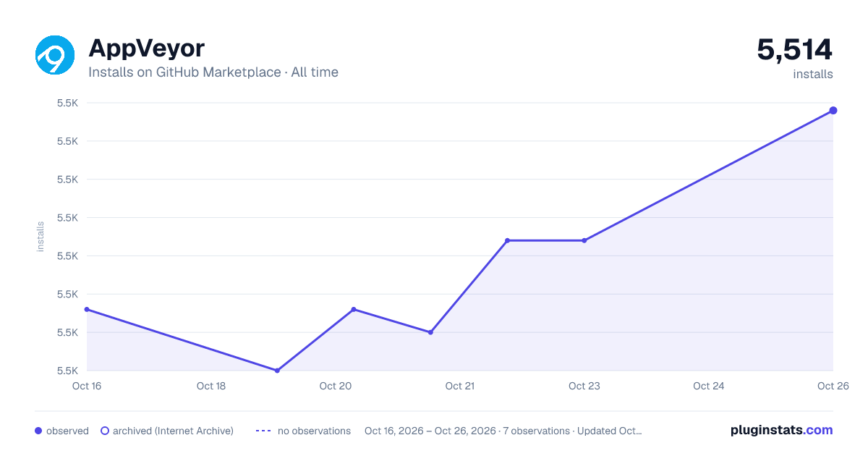This screenshot has width=868, height=456.
Task: Click the "archived (Internet Archive)" legend label
Action: point(173,431)
